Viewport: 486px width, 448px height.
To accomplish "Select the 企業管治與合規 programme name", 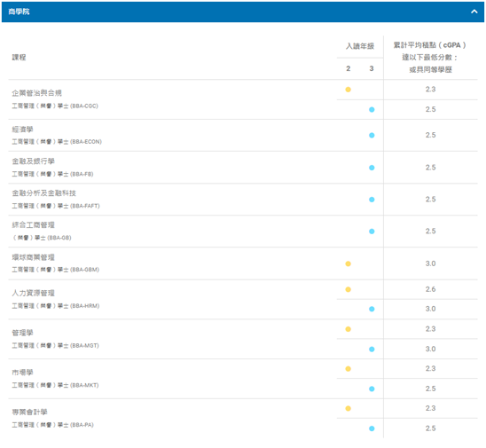I will tap(37, 93).
